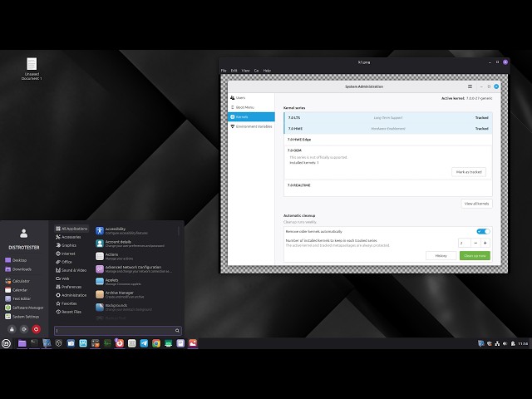
Task: Launch Chrome browser from the panel
Action: [x=156, y=343]
